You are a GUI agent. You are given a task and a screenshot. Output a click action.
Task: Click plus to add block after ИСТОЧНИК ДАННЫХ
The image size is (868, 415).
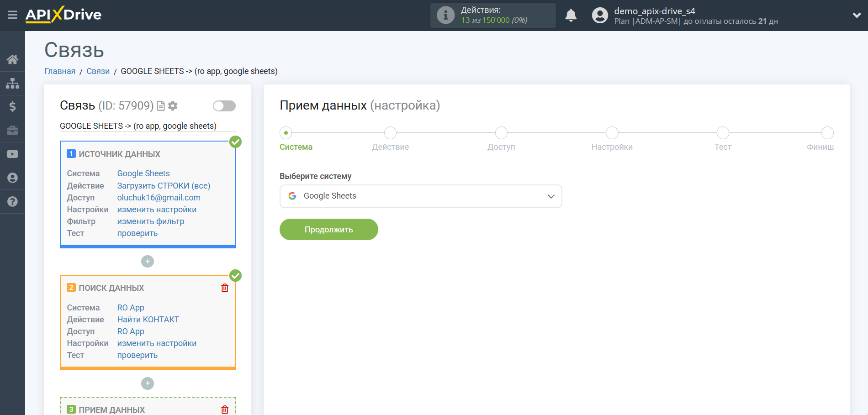(x=148, y=262)
